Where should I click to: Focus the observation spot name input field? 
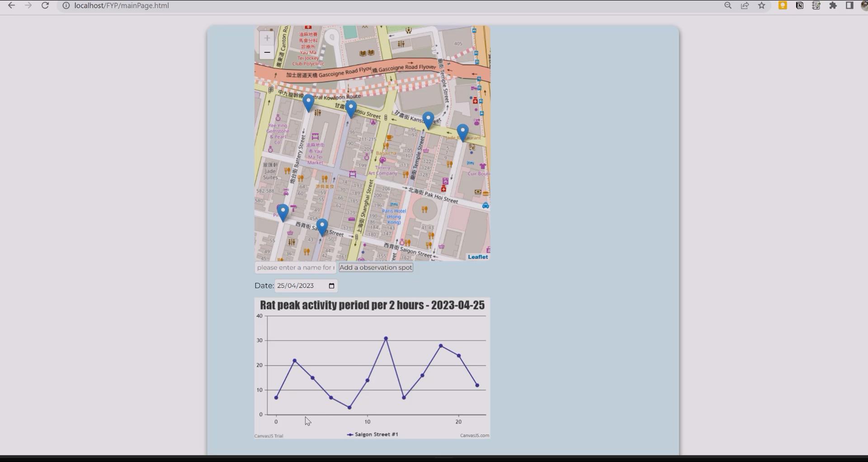click(295, 268)
